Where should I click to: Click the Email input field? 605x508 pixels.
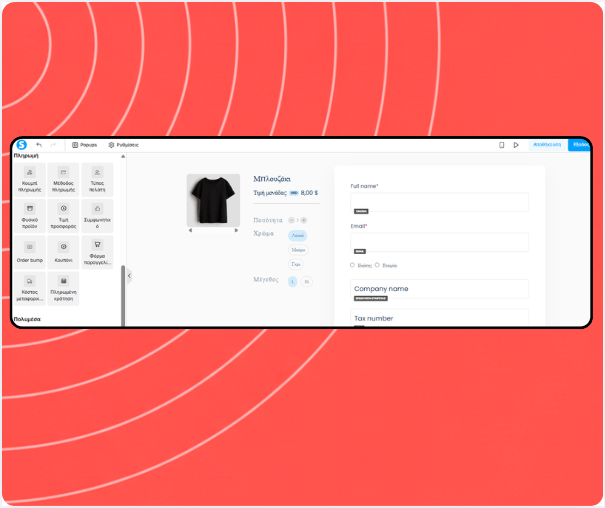[x=439, y=242]
